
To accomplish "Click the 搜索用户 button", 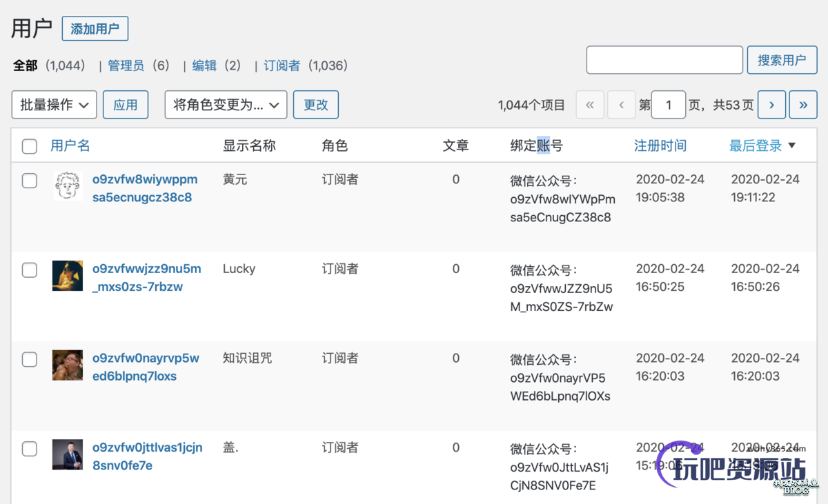I will (x=782, y=60).
